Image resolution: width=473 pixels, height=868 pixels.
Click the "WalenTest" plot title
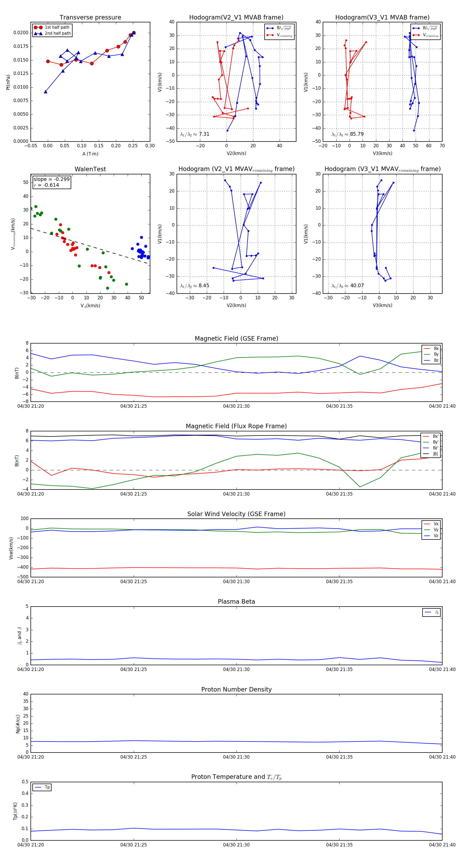click(x=90, y=169)
